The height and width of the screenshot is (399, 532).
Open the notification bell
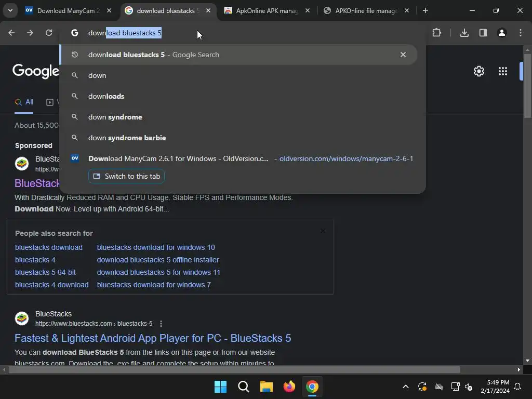[518, 387]
